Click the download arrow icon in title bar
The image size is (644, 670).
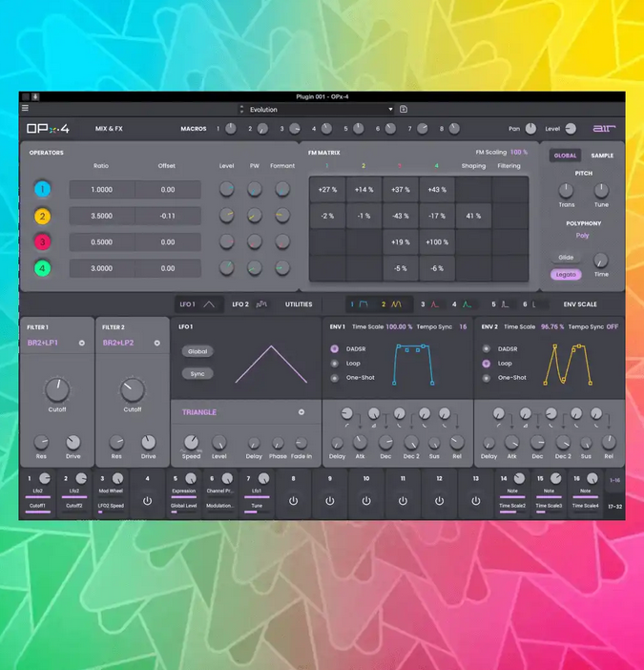pyautogui.click(x=35, y=96)
